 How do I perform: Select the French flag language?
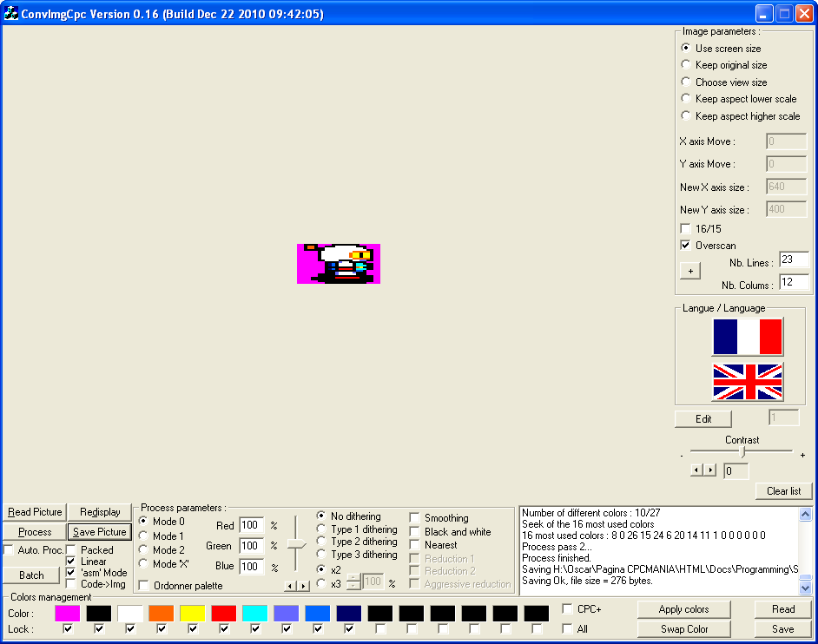748,337
